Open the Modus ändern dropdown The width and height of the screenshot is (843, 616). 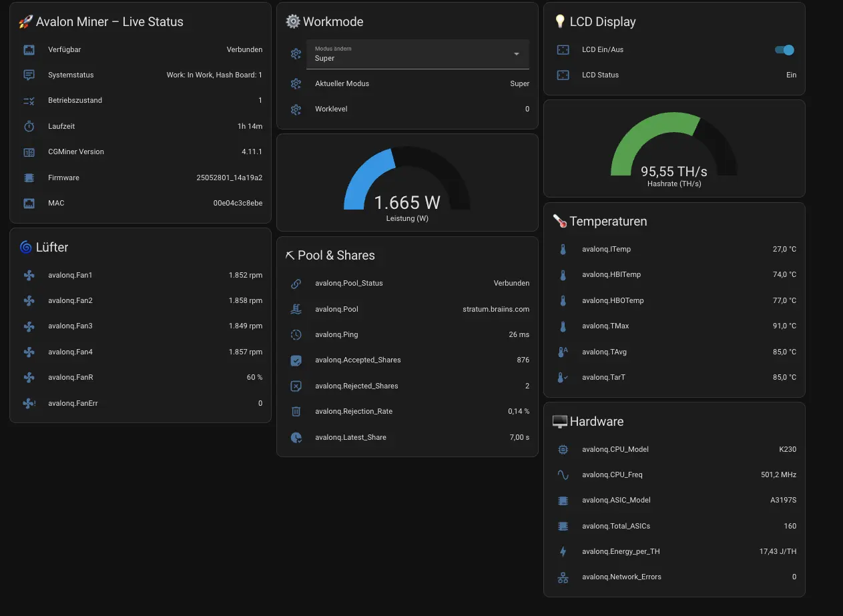(410, 54)
